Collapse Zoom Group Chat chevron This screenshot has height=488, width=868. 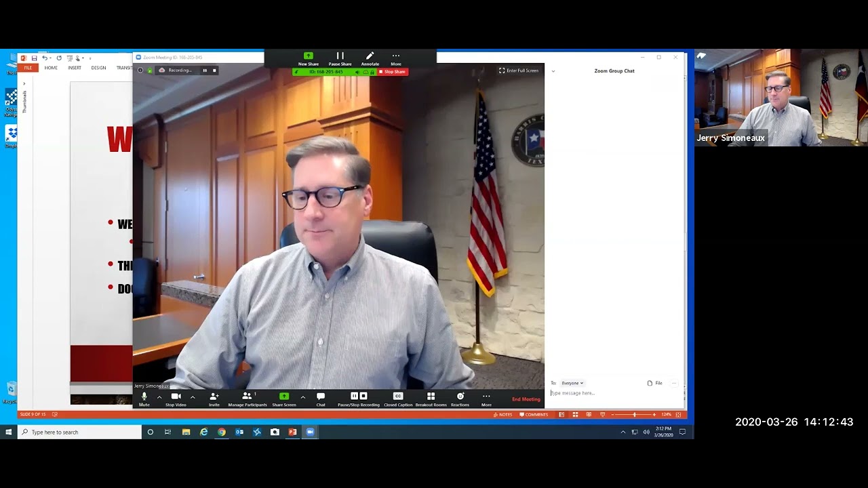coord(553,71)
